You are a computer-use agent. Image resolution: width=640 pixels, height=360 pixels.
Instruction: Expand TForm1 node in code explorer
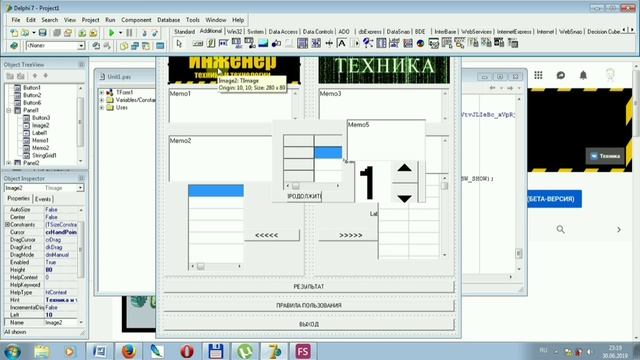(102, 93)
